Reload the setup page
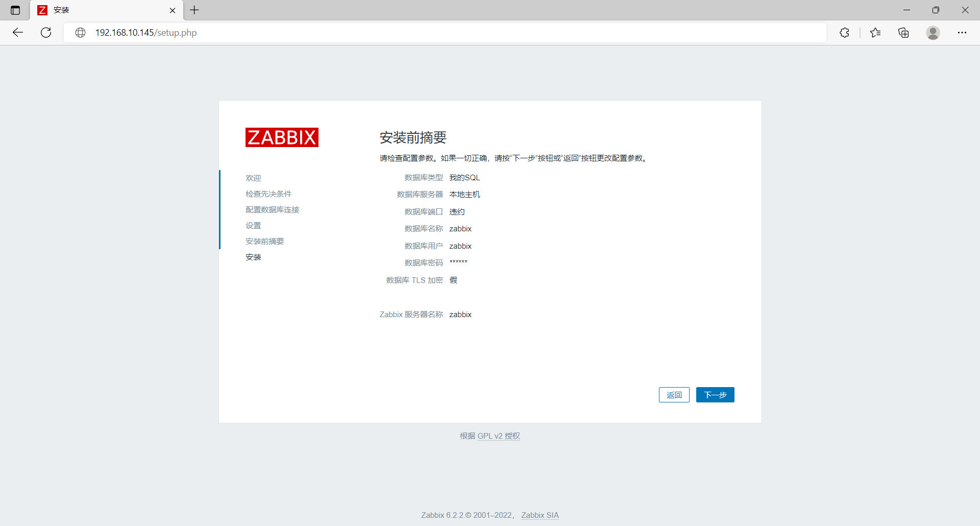The width and height of the screenshot is (980, 526). [46, 33]
